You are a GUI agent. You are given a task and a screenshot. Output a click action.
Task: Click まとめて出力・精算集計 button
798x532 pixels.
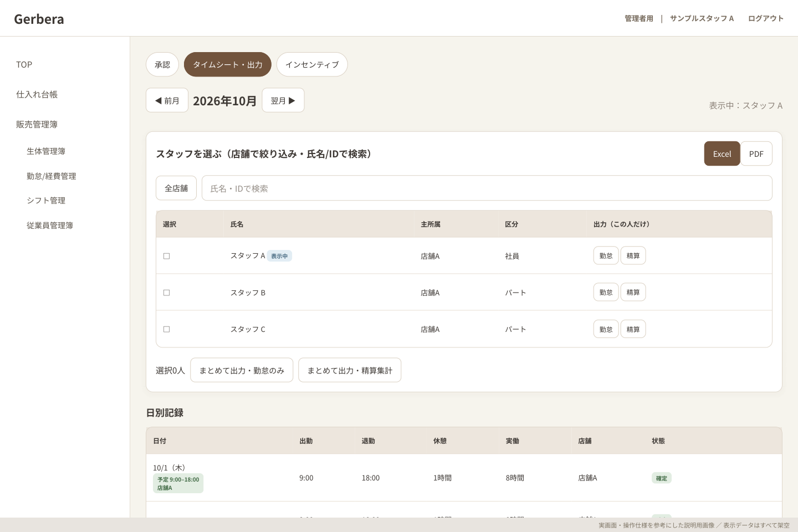(x=350, y=370)
